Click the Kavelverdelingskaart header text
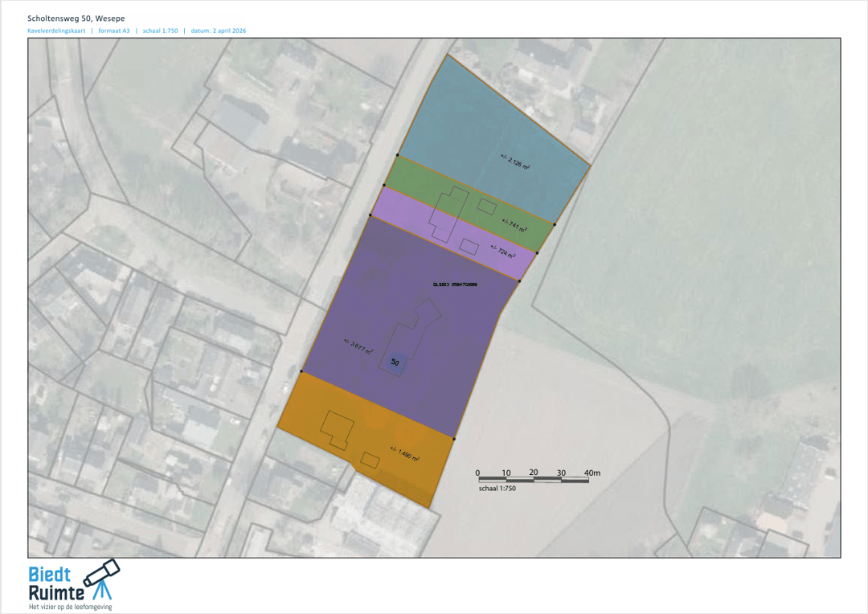The width and height of the screenshot is (868, 614). coord(55,31)
